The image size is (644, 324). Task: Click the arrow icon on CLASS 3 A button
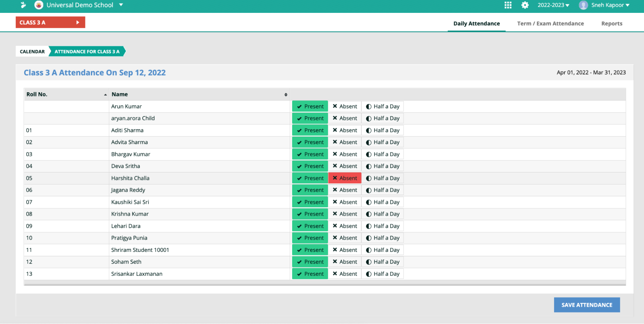click(x=78, y=23)
